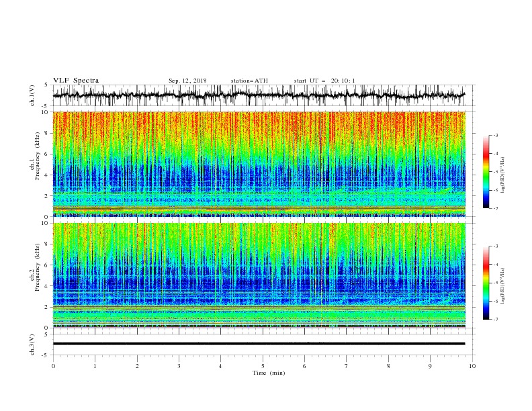Click the "VLF Spectra" plot title
This screenshot has height=411, width=532.
tap(76, 81)
